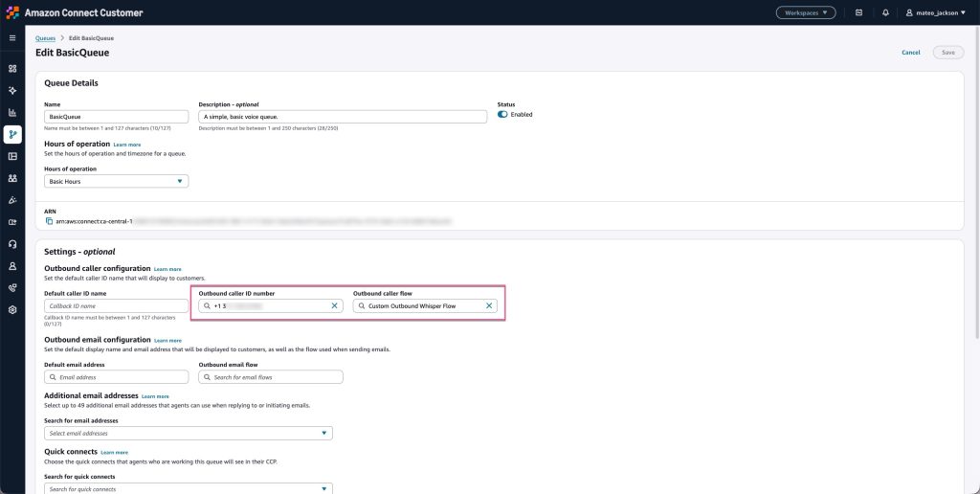Click the user avatar icon beside mateo_jackson
This screenshot has width=980, height=494.
click(909, 12)
